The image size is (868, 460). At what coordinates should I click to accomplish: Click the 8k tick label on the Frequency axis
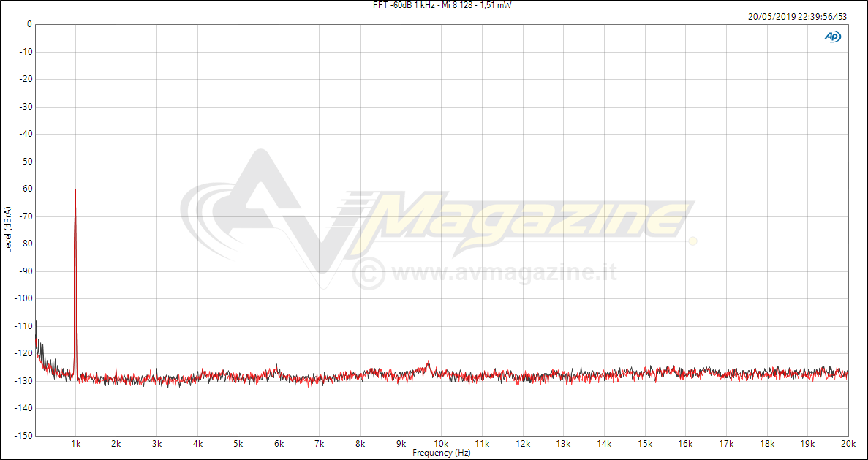click(x=361, y=444)
